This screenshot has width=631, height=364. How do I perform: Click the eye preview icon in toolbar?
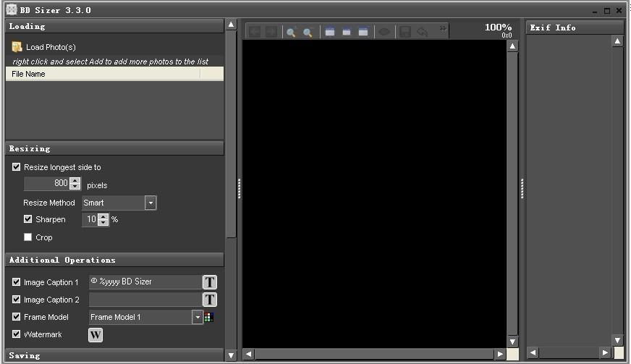pos(384,32)
